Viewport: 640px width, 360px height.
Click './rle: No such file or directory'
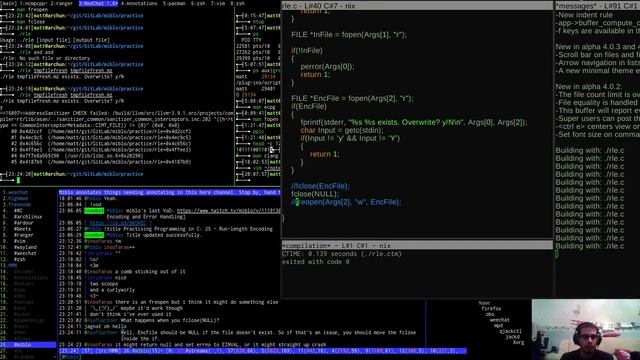45,58
